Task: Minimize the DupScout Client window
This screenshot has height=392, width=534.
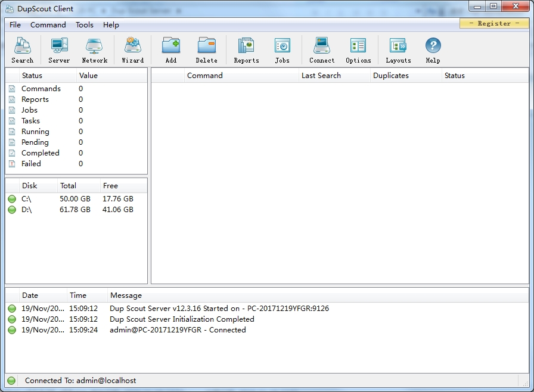Action: tap(477, 6)
